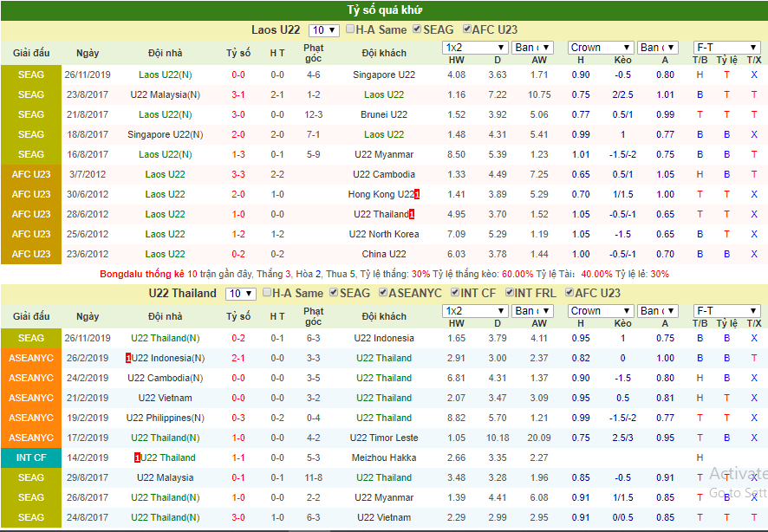Click ASEANYC league cell for 26/2/2019 match
Viewport: 768px width, 532px height.
(31, 358)
